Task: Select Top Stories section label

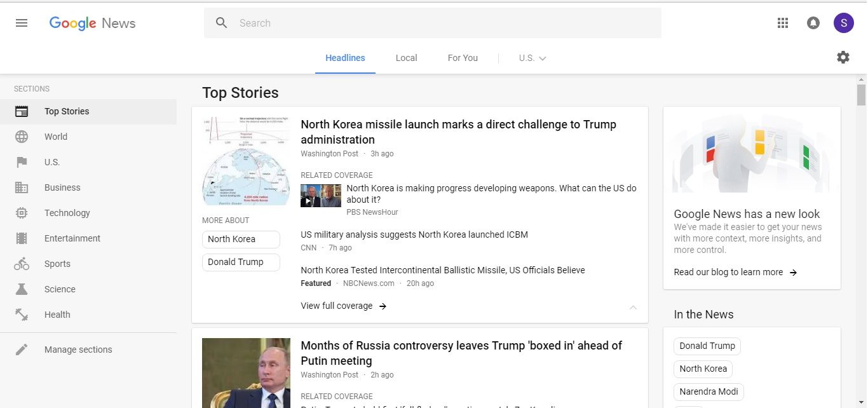Action: pos(67,111)
